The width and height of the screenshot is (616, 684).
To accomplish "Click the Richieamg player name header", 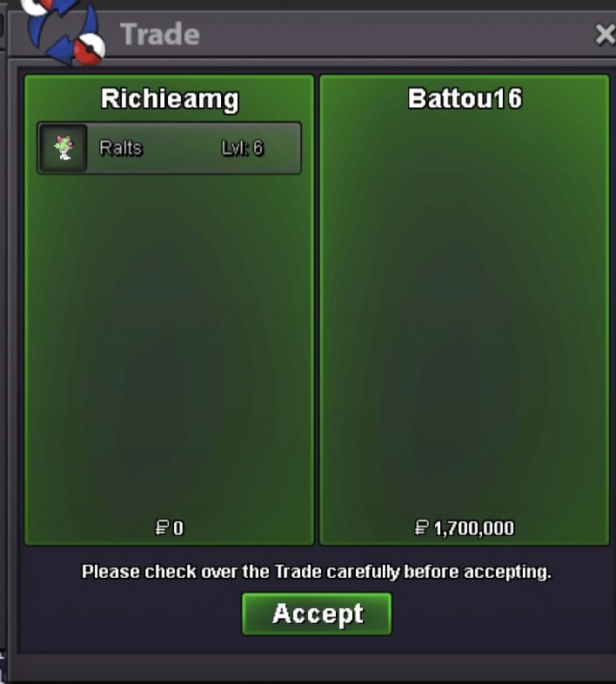I will point(170,99).
